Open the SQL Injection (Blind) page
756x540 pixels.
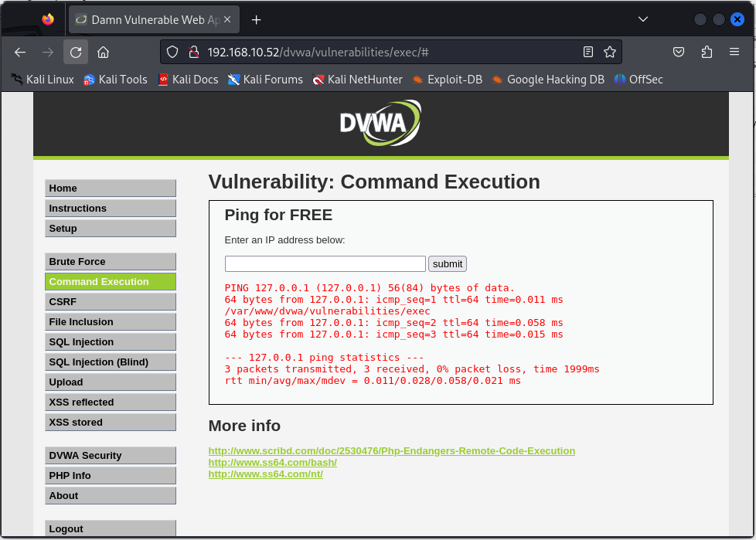pos(111,362)
